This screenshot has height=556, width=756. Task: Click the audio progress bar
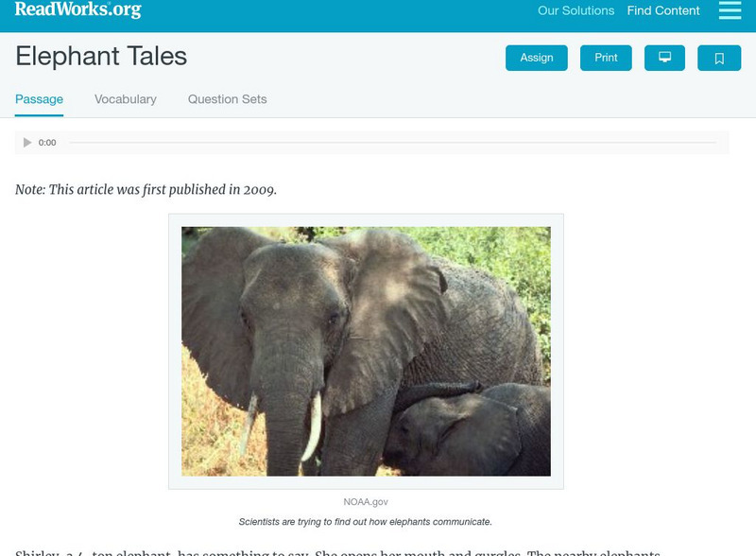pos(392,143)
